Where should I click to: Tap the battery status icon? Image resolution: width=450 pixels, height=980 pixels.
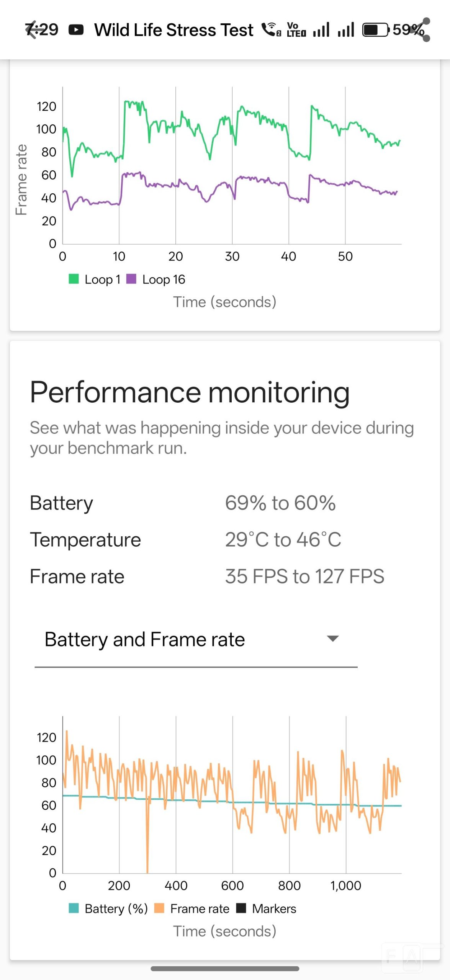pos(375,30)
